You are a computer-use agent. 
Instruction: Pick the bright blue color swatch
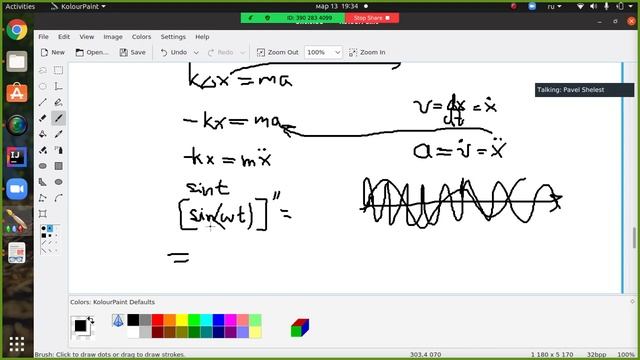(218, 320)
